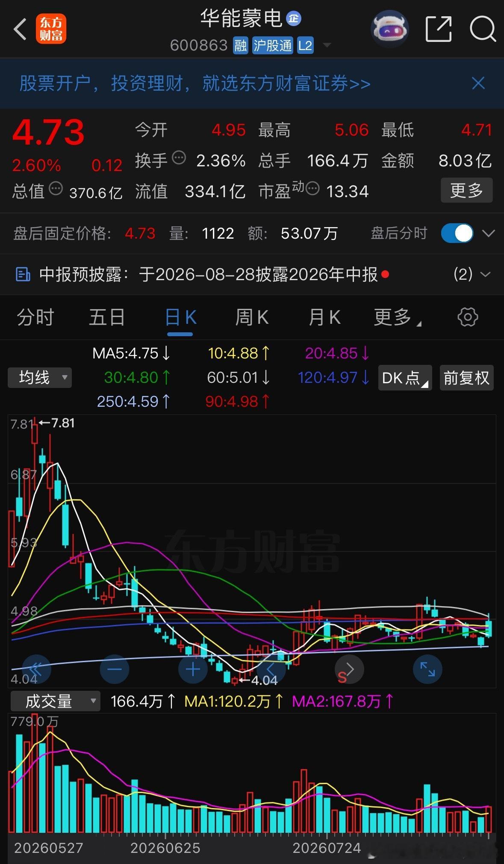Expand the (2) announcements chevron

pyautogui.click(x=486, y=274)
